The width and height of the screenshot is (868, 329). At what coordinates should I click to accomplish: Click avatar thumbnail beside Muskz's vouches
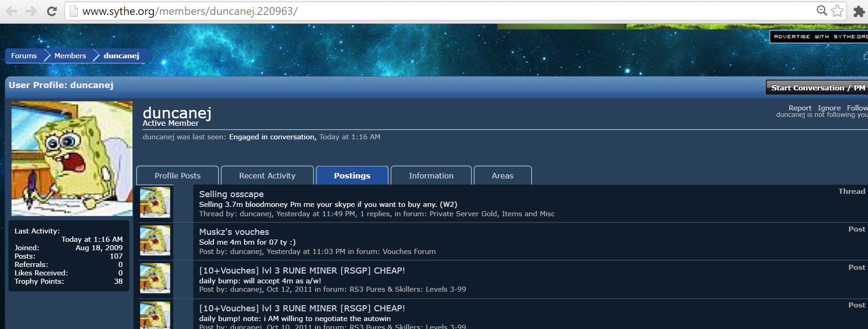pyautogui.click(x=155, y=240)
